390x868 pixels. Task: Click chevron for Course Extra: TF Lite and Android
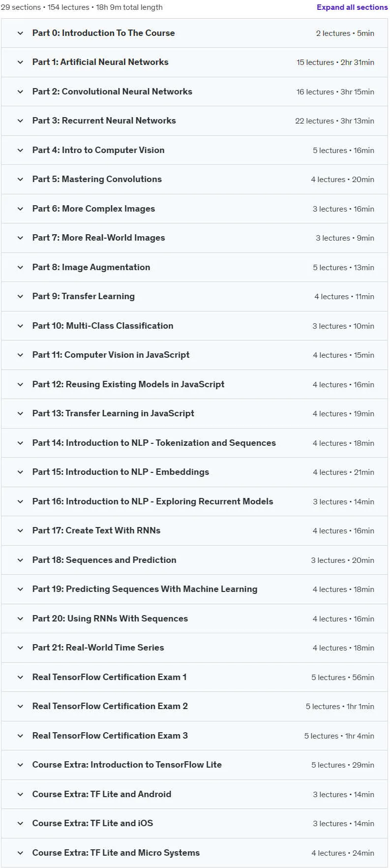coord(20,794)
